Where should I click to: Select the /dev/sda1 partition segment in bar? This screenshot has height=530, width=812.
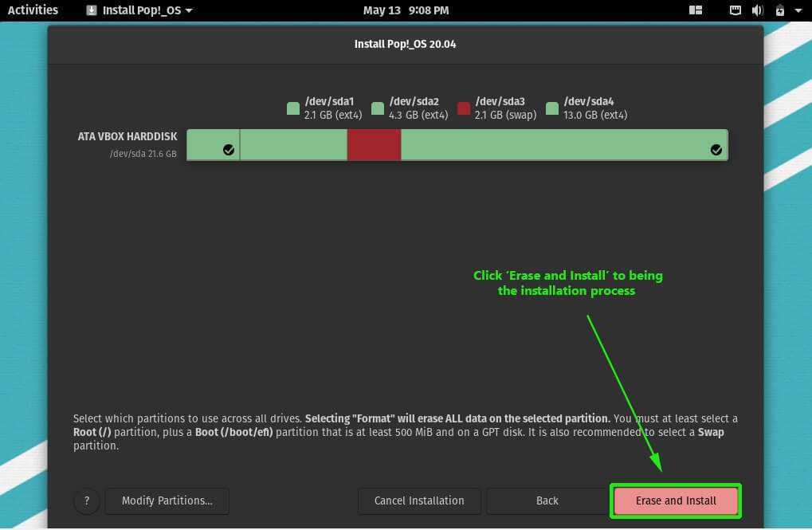click(213, 144)
